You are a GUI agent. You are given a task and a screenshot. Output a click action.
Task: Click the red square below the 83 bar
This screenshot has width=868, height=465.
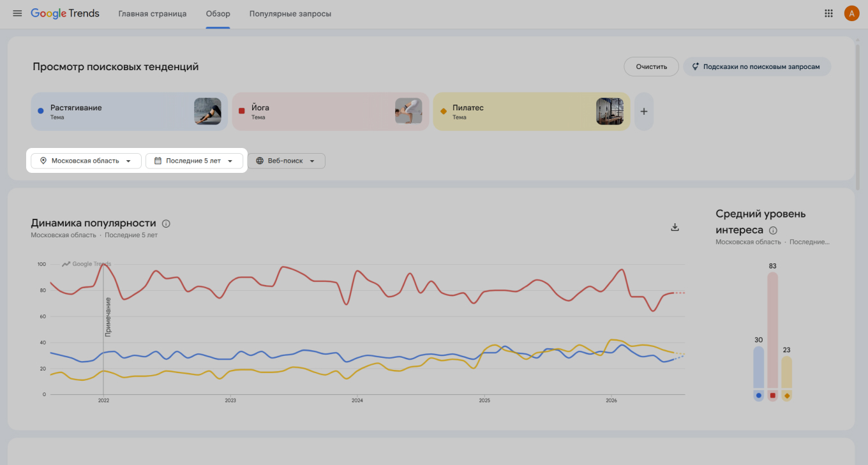click(772, 395)
